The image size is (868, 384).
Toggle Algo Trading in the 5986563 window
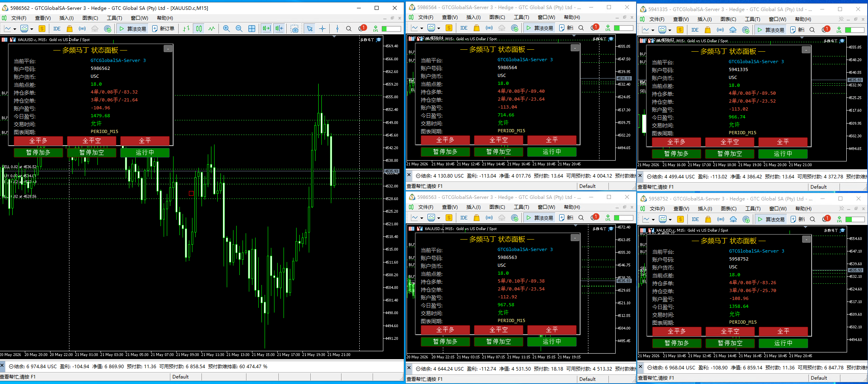539,218
